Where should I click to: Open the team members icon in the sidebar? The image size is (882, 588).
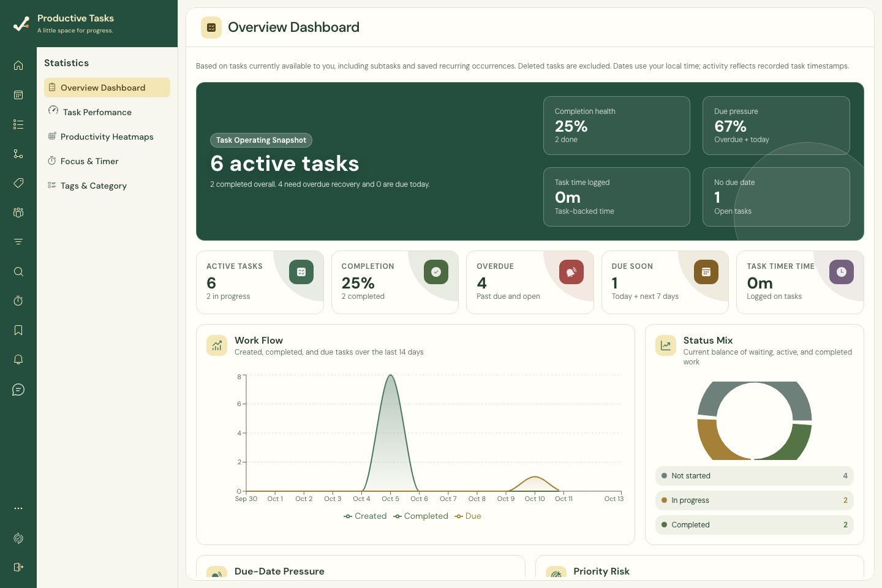tap(18, 213)
